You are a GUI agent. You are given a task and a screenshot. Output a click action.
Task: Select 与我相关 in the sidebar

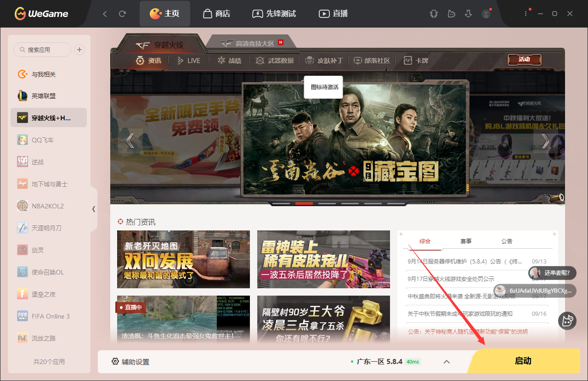(49, 74)
